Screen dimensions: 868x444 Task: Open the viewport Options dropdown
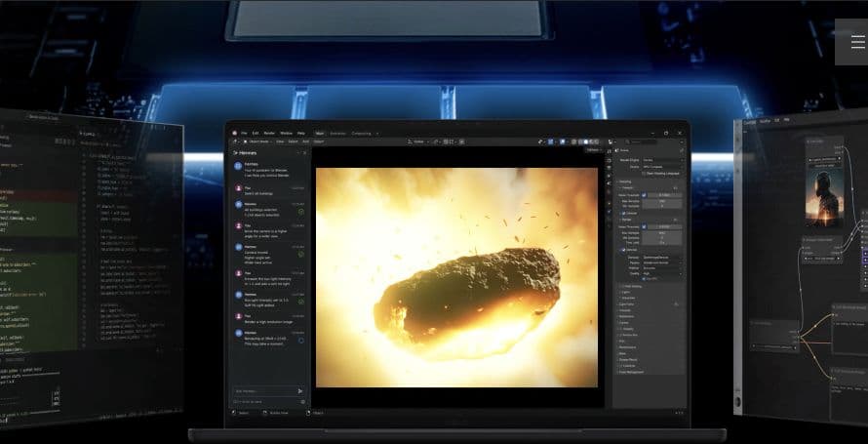pyautogui.click(x=594, y=150)
